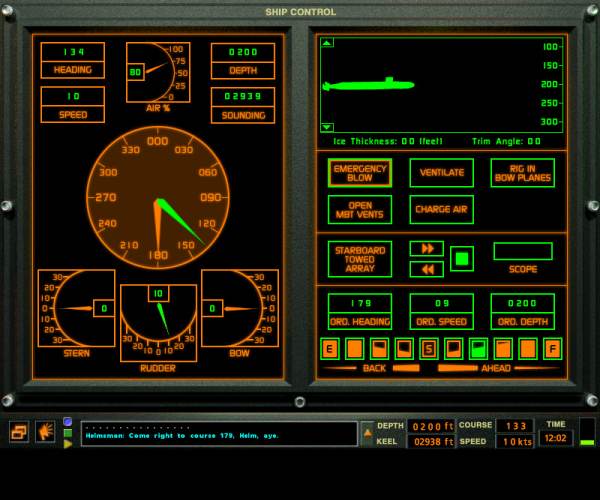The height and width of the screenshot is (500, 600).
Task: Select the back order just left of Stop
Action: (x=404, y=349)
